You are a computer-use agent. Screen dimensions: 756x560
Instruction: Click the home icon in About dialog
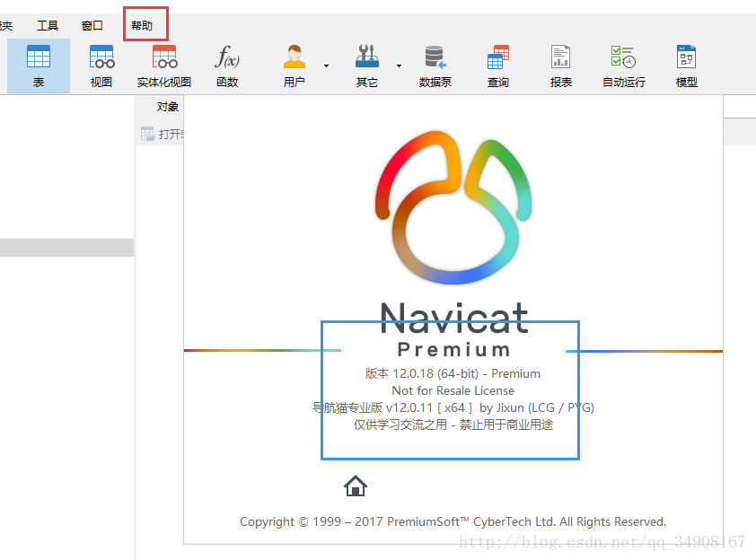[356, 486]
